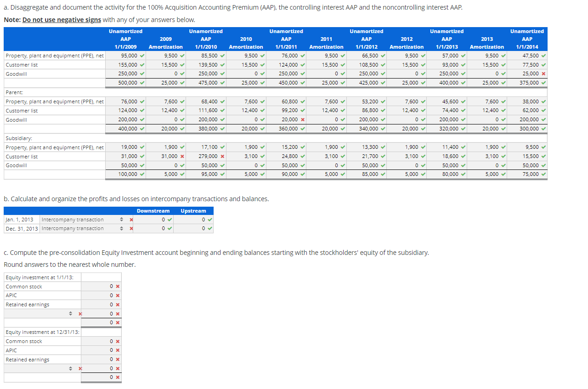Click green check beside PPE 95,000

(x=142, y=56)
